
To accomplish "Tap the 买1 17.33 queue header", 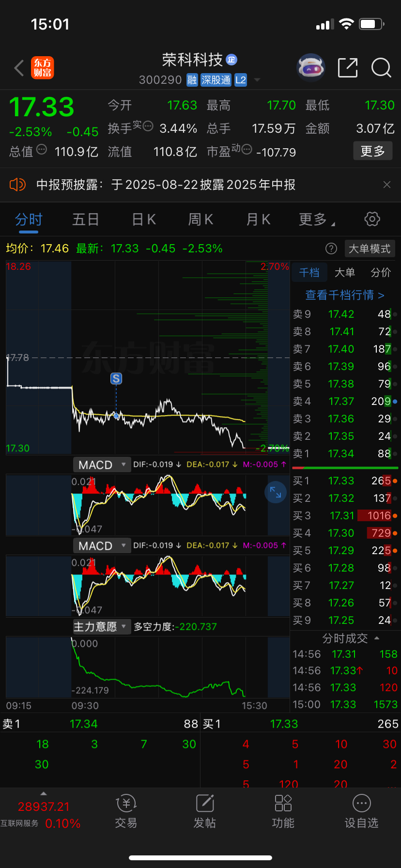I will click(x=301, y=724).
